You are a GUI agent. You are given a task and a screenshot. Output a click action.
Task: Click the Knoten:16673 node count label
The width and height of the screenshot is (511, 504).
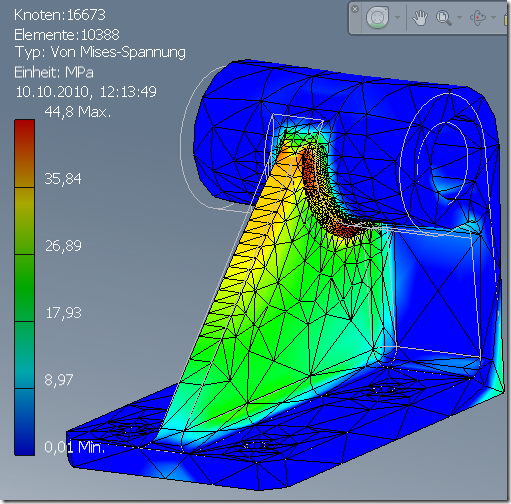click(x=60, y=15)
